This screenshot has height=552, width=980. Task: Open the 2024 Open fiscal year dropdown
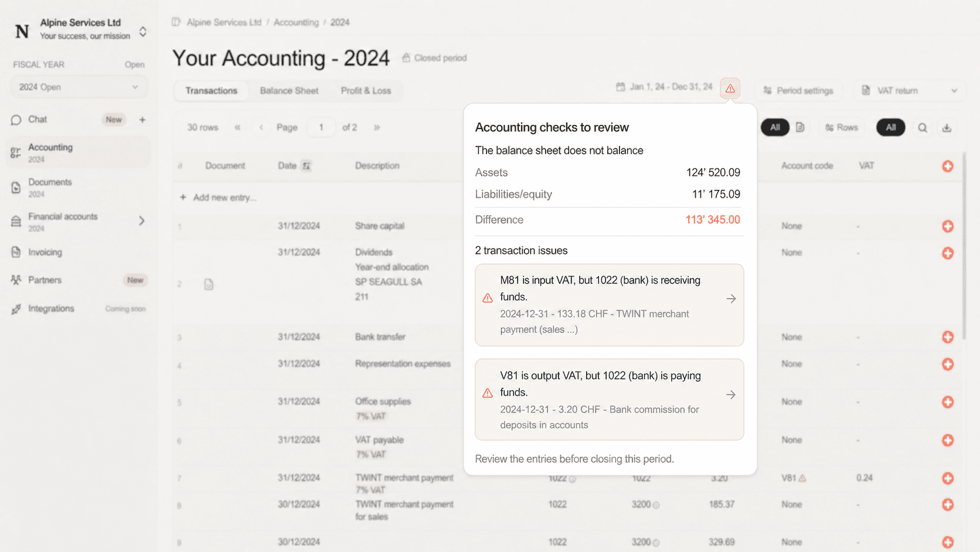[x=79, y=87]
